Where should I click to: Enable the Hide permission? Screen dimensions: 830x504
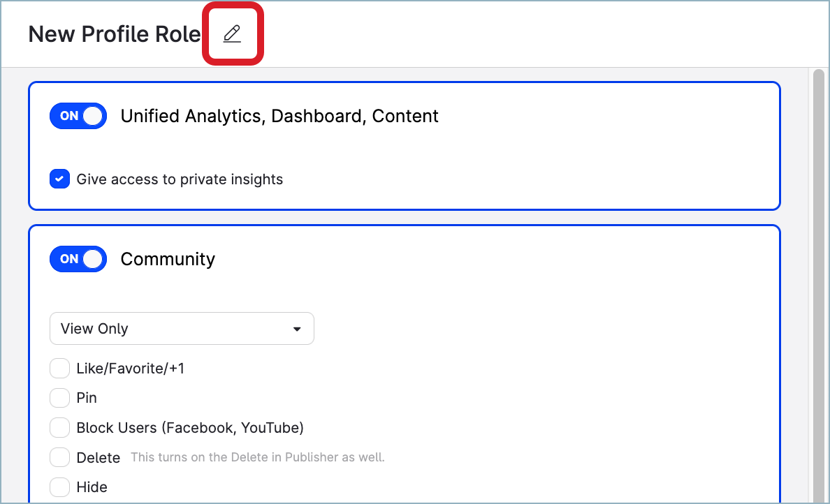pyautogui.click(x=59, y=487)
